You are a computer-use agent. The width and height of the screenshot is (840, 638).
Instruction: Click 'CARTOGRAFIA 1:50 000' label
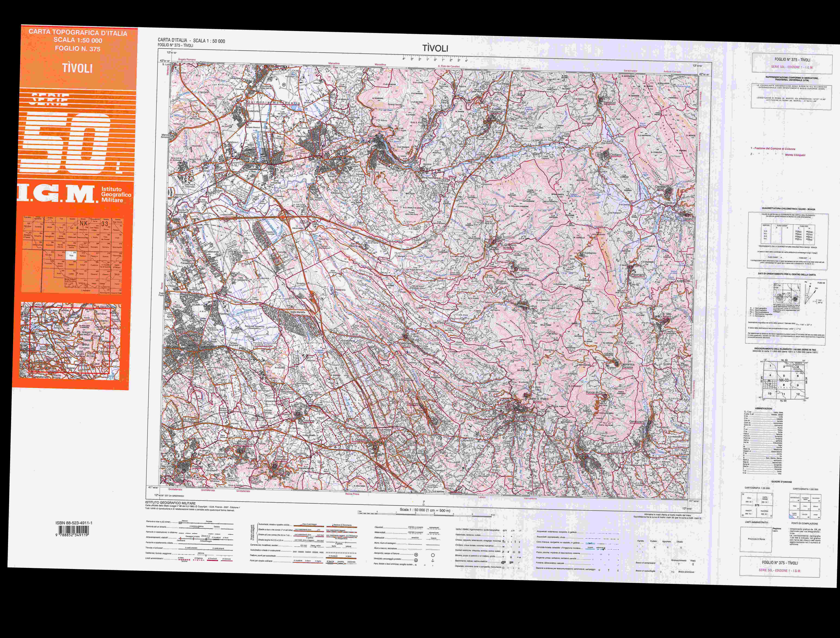tap(805, 489)
